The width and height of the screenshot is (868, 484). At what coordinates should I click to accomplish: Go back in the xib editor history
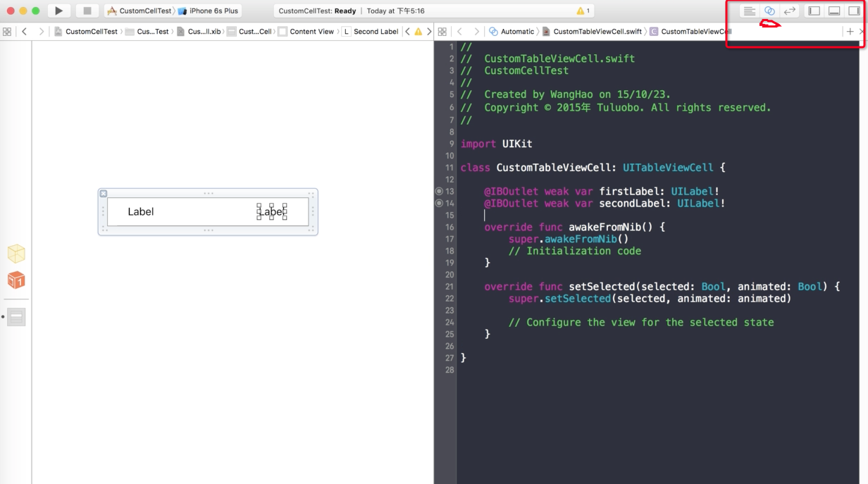coord(24,32)
